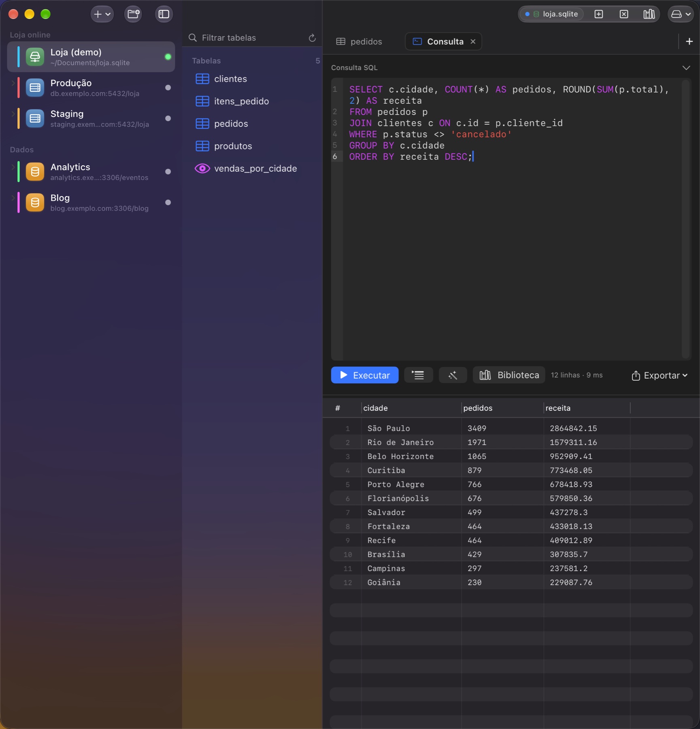700x729 pixels.
Task: Click the 12 linhas · 9 ms status
Action: click(577, 375)
